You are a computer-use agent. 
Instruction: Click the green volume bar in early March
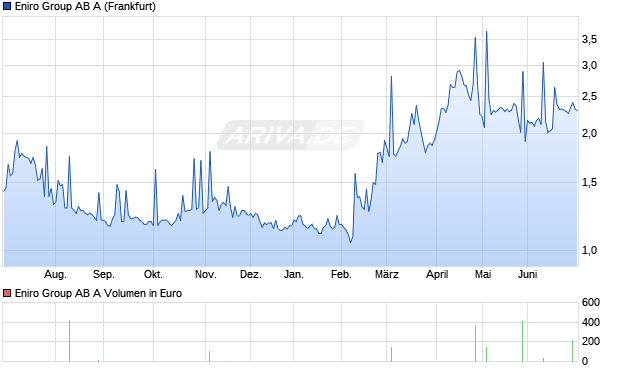[x=391, y=354]
